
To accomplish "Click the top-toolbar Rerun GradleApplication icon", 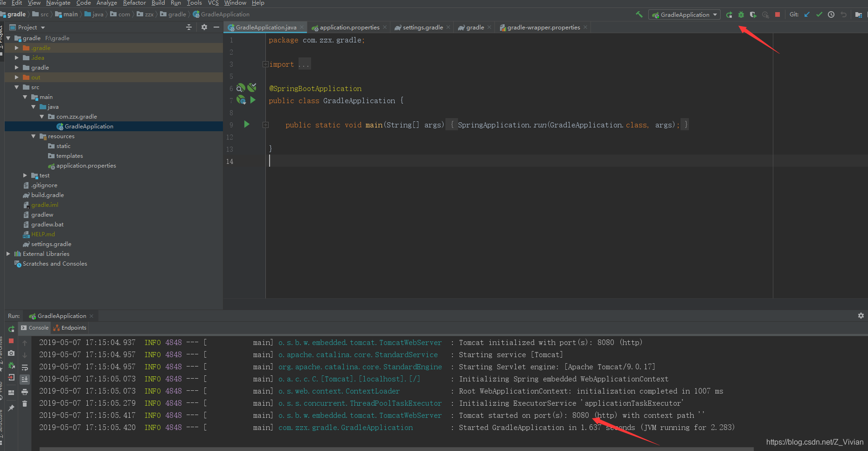I will [x=729, y=15].
